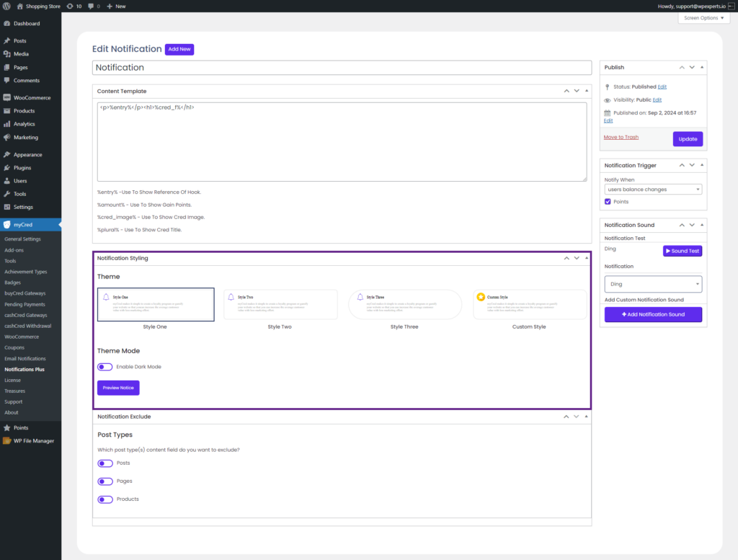
Task: Open the Ding notification sound dropdown
Action: pyautogui.click(x=652, y=285)
